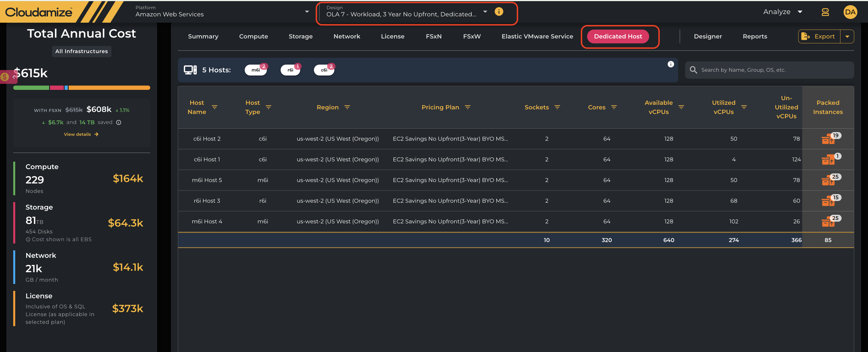Select the Network $14.1k cost card
Image resolution: width=868 pixels, height=352 pixels.
[x=82, y=267]
